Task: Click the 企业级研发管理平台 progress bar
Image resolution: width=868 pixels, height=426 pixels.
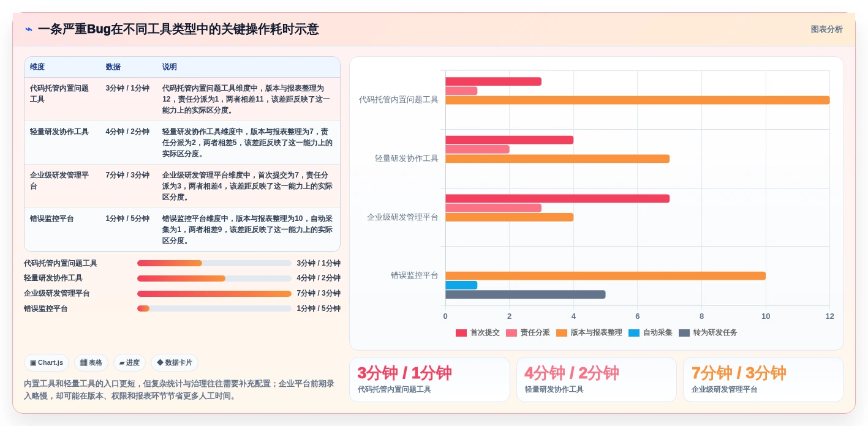Action: click(214, 294)
